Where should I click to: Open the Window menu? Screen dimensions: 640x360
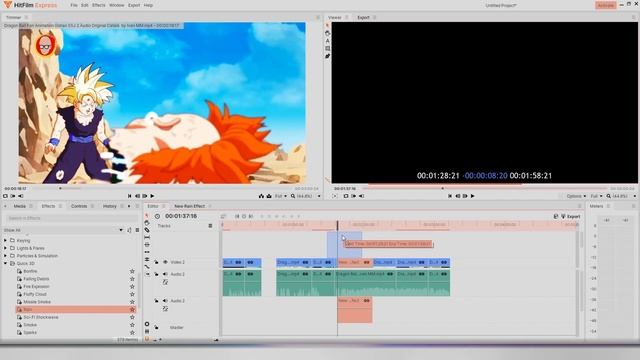[116, 5]
